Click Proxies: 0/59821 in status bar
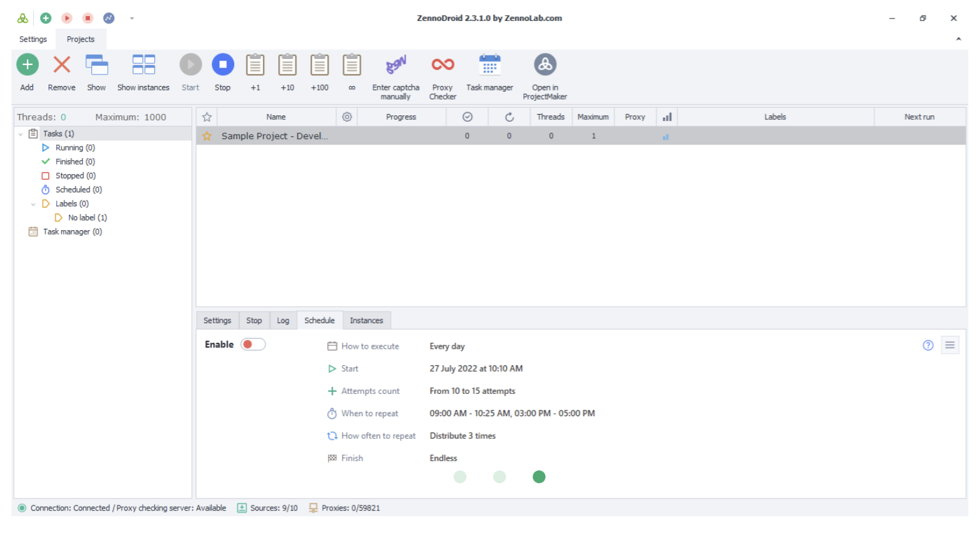980x538 pixels. pyautogui.click(x=345, y=508)
